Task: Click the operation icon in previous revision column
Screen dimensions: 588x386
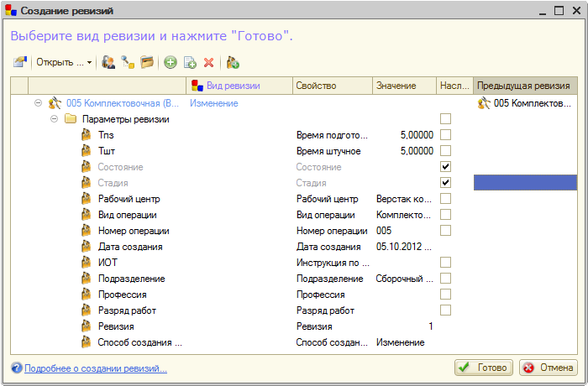Action: [484, 102]
